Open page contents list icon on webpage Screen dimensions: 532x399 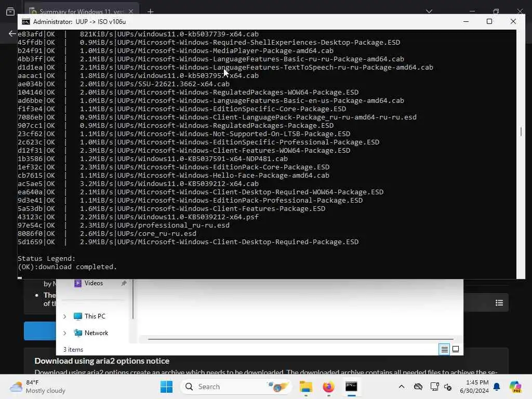499,303
